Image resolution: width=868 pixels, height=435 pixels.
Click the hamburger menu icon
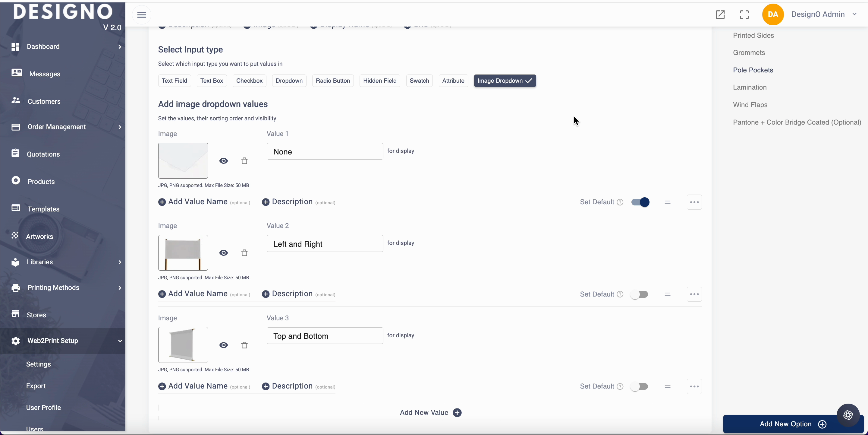click(142, 15)
